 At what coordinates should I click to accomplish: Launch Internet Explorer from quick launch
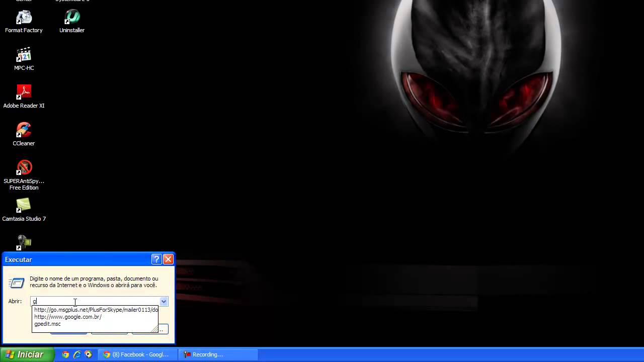(77, 354)
